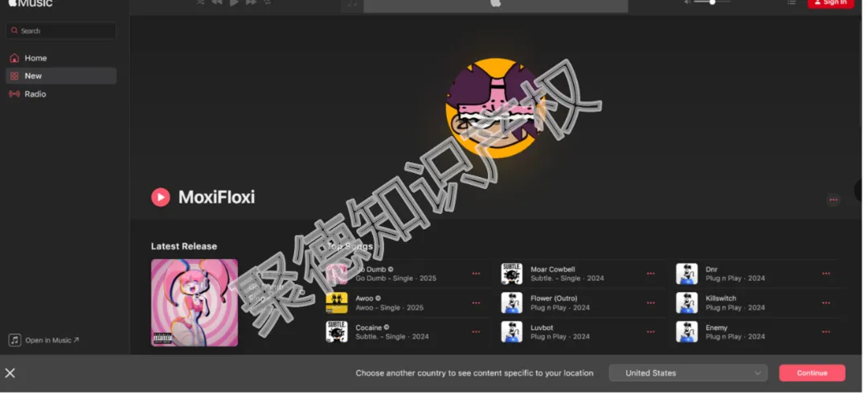
Task: Open more options for Moar Cowbell
Action: point(650,274)
